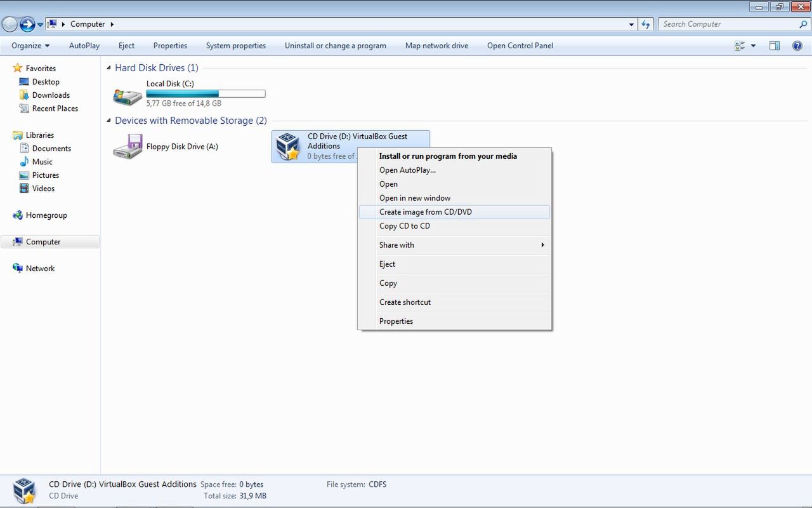812x508 pixels.
Task: Click the VirtualBox Guest Additions CD drive icon
Action: pos(289,146)
